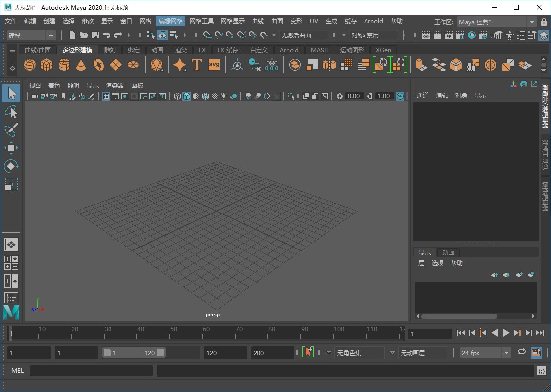The width and height of the screenshot is (551, 392).
Task: Click the layer editor horizontal scrollbar
Action: coord(459,316)
